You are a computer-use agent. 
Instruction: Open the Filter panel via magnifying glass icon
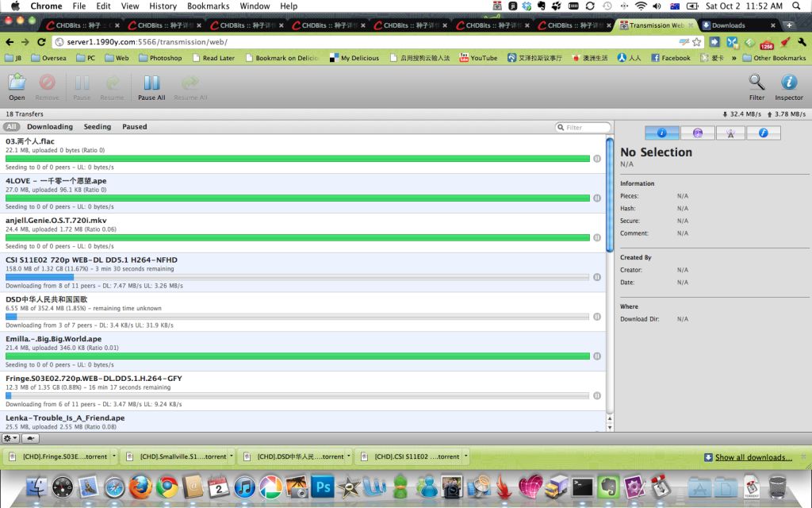point(756,86)
